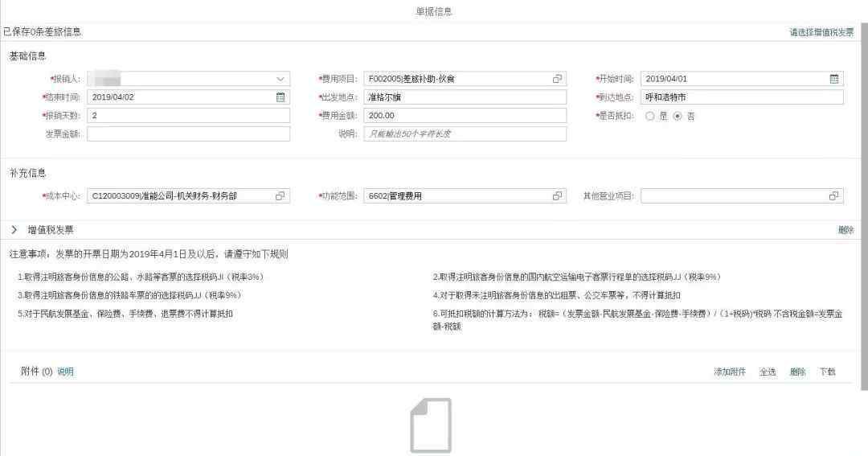Screen dimensions: 868x456
Task: Open the 报销人 dropdown list
Action: pos(280,79)
